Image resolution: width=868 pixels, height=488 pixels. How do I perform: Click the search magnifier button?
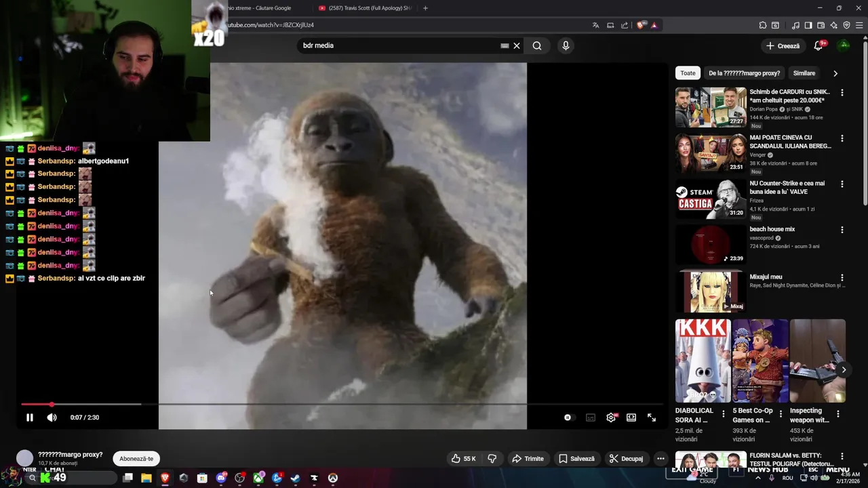pyautogui.click(x=537, y=45)
